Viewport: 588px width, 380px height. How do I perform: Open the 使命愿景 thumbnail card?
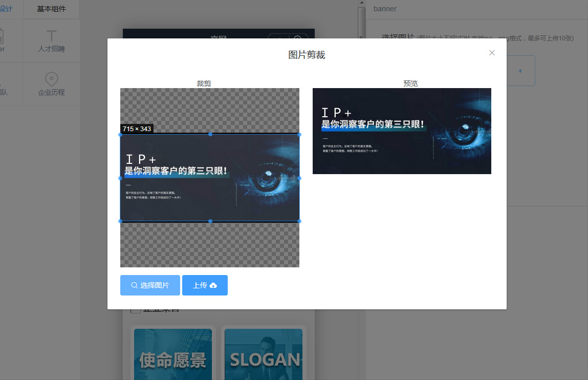[x=172, y=354]
